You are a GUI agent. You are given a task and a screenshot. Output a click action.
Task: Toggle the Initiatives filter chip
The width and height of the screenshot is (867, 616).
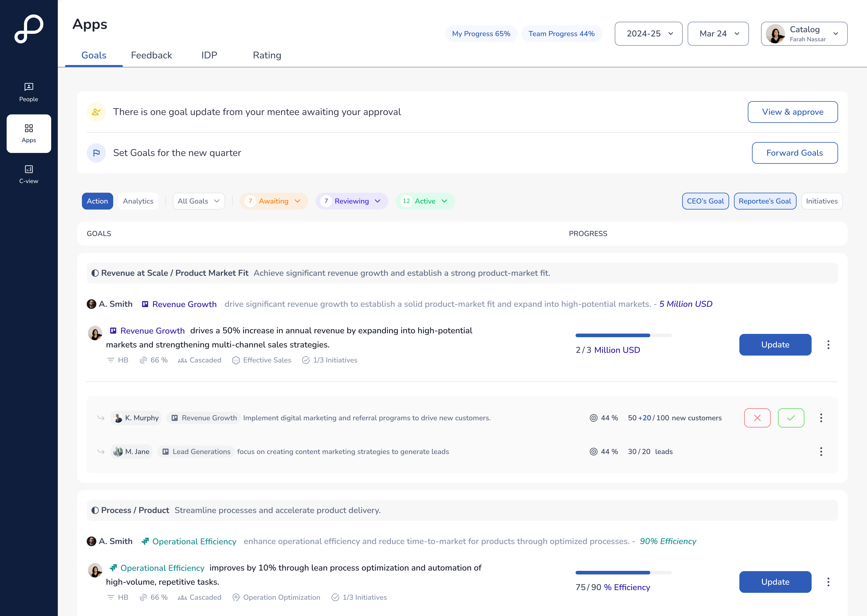point(822,201)
